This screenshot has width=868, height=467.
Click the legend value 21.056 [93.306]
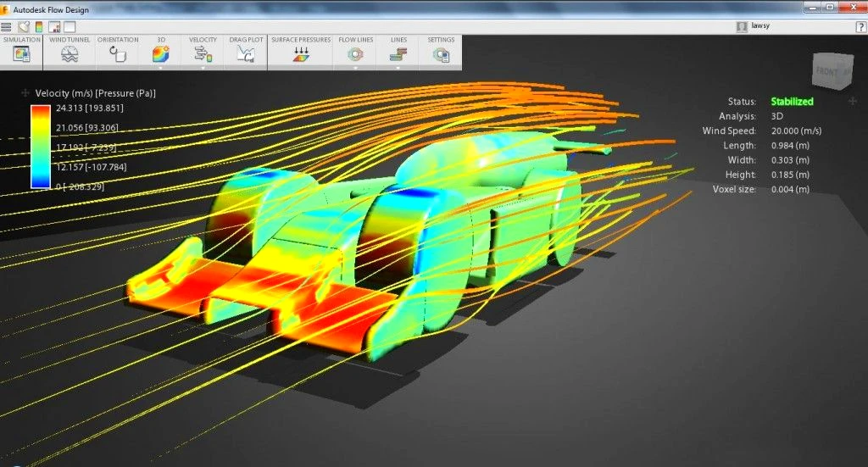click(87, 128)
